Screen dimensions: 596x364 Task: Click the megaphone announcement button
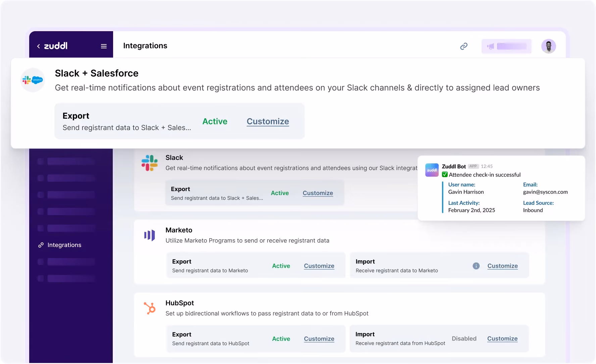point(506,46)
